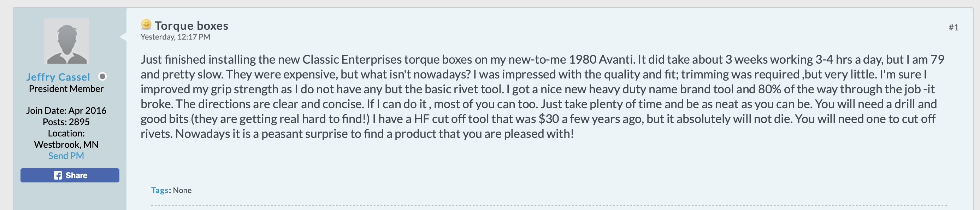This screenshot has width=980, height=210.
Task: Click the offline status circle next to Jeffry Cassel
Action: pos(102,76)
